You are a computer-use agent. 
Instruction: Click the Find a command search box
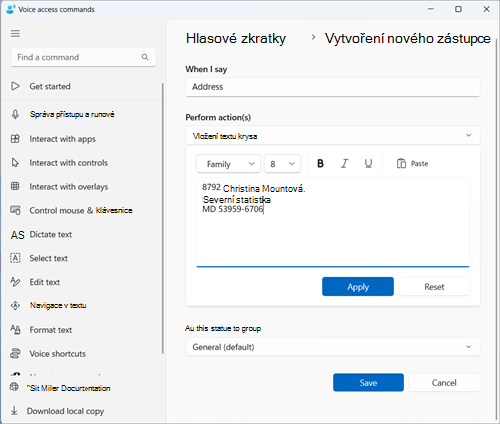pyautogui.click(x=83, y=57)
